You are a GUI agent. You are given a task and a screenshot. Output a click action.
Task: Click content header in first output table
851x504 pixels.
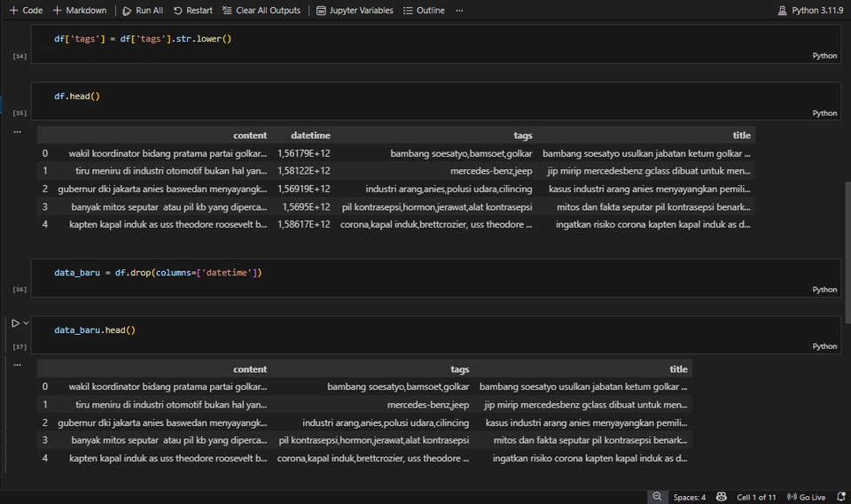pos(250,136)
